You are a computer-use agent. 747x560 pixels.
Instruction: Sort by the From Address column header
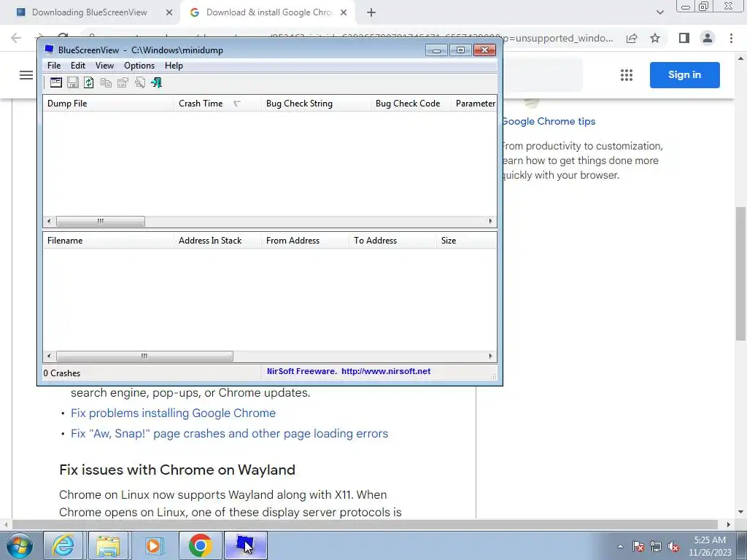coord(306,241)
